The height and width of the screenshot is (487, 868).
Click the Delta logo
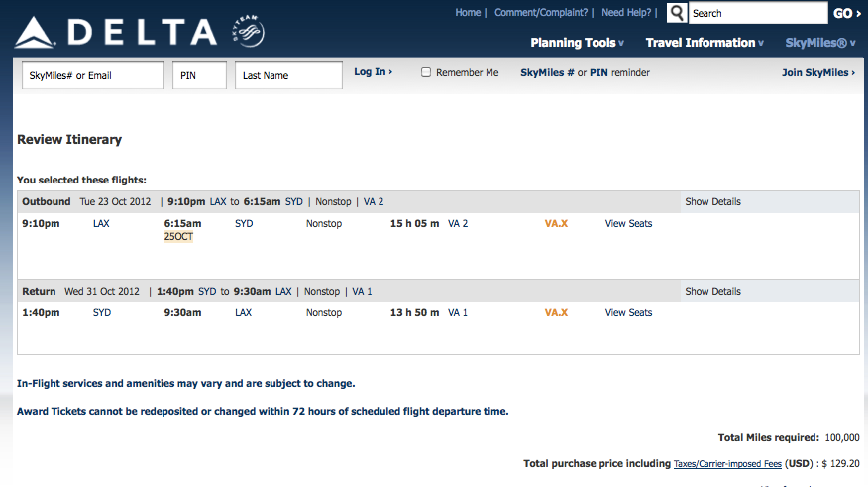click(116, 32)
